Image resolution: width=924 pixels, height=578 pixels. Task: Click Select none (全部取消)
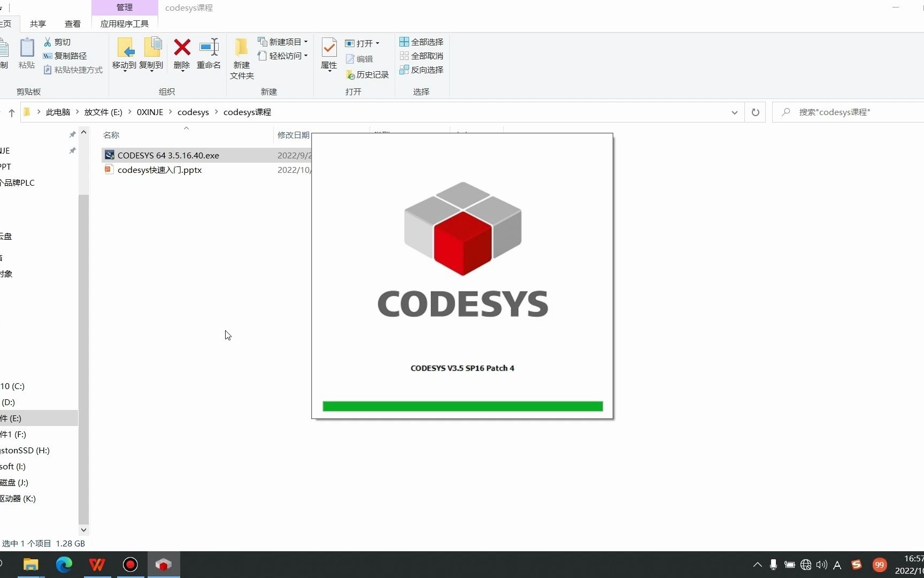tap(421, 56)
